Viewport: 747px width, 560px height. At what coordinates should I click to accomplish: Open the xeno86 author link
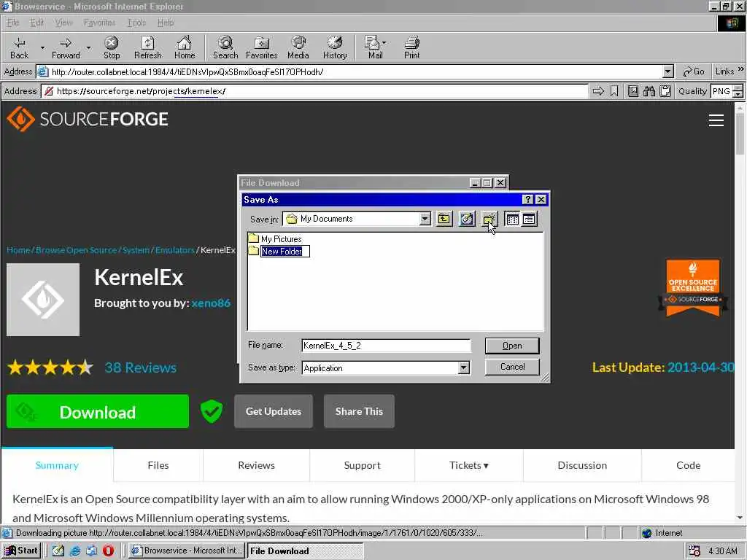[211, 303]
